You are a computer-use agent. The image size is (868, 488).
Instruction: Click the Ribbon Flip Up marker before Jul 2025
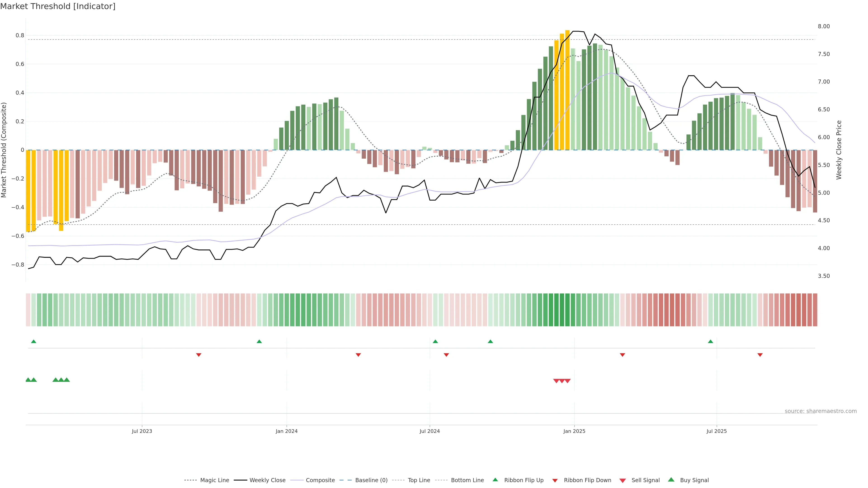(x=711, y=342)
